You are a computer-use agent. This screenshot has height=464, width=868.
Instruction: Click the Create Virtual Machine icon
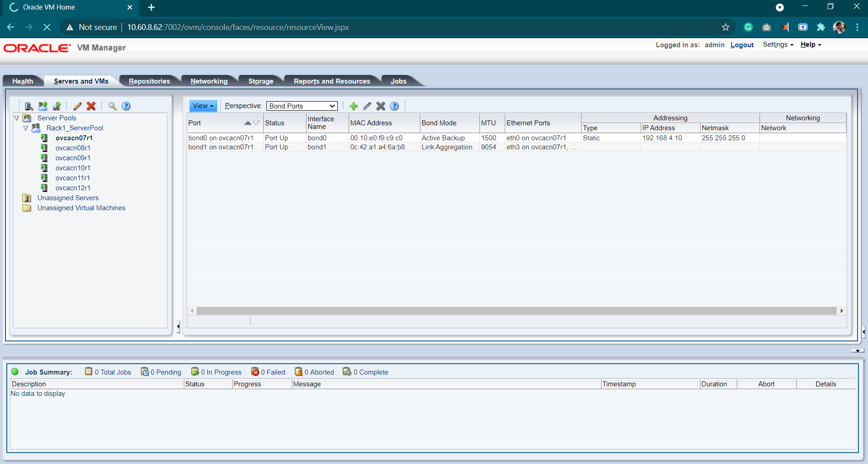[x=57, y=106]
